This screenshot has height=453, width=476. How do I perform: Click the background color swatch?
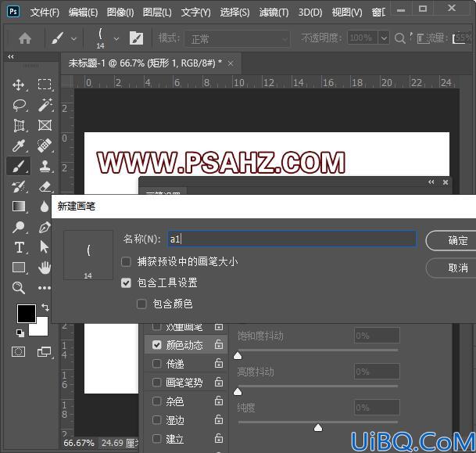[x=42, y=329]
